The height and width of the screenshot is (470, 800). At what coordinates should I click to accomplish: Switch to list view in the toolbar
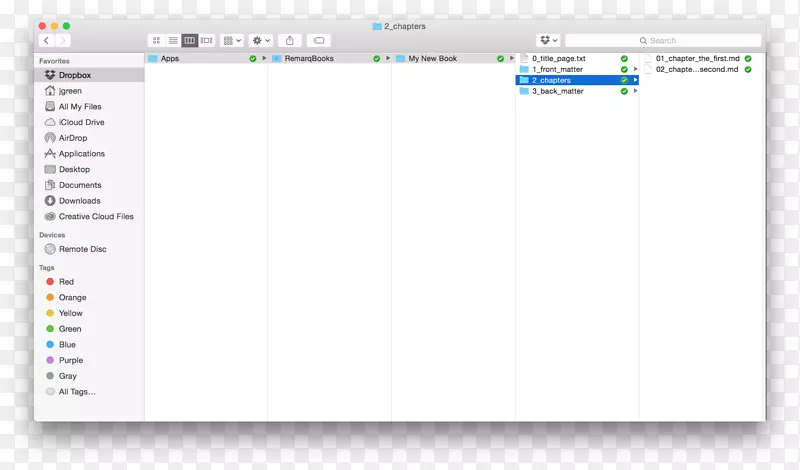[x=173, y=41]
